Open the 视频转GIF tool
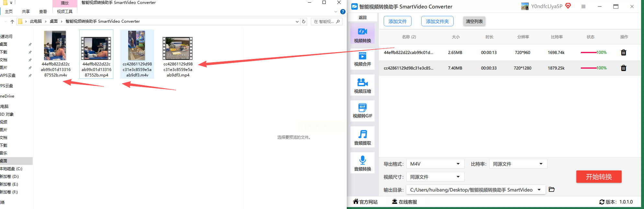The image size is (644, 209). click(x=362, y=111)
